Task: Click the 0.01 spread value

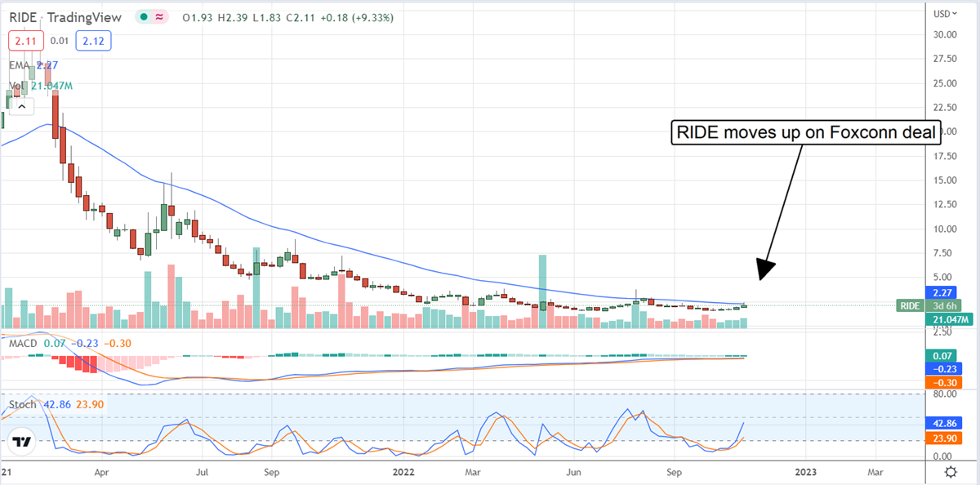Action: point(58,40)
